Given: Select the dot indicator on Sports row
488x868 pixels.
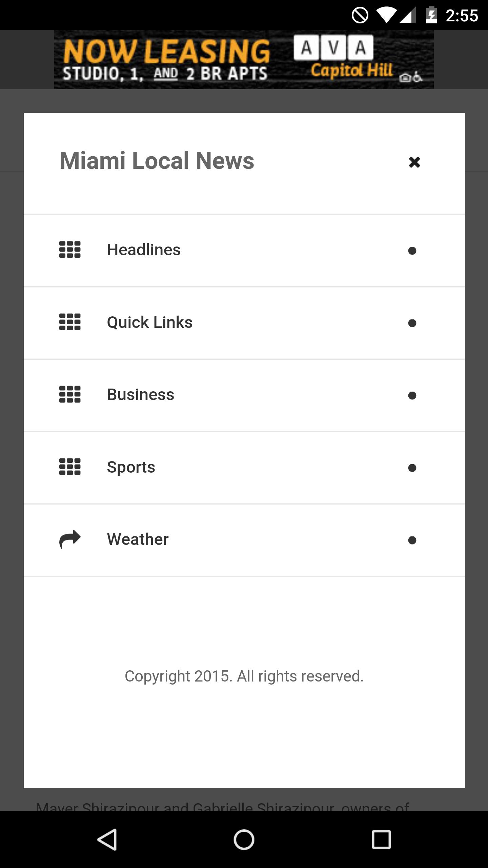Looking at the screenshot, I should point(412,468).
